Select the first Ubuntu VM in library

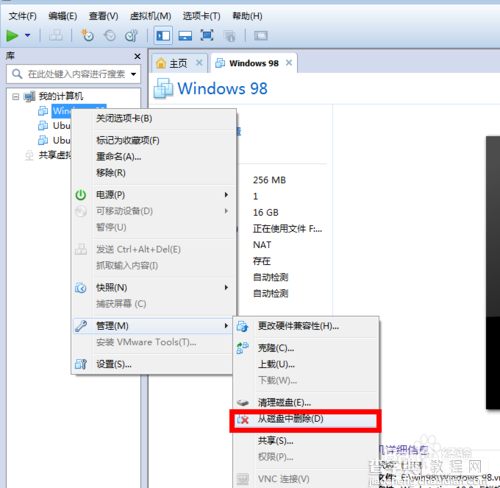(x=61, y=126)
